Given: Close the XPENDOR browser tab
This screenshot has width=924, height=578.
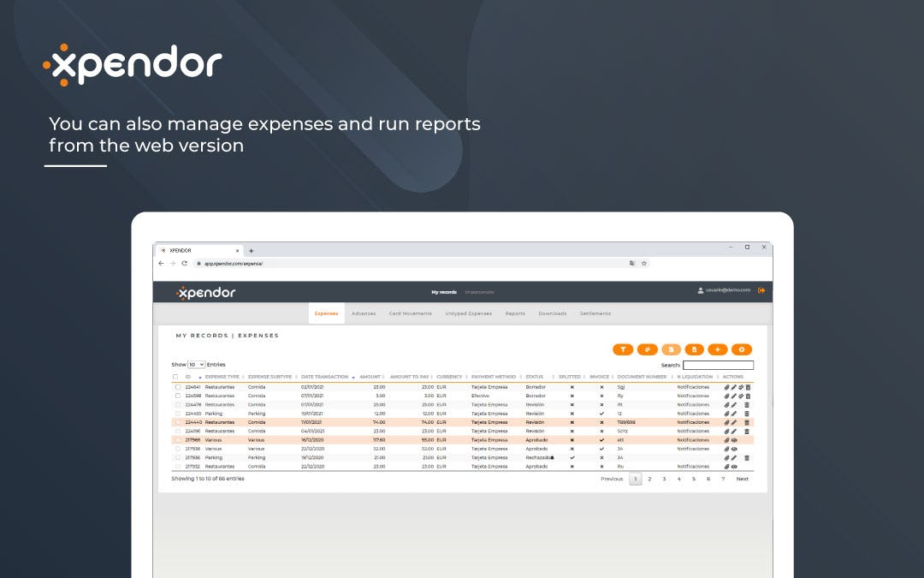Looking at the screenshot, I should pos(238,251).
